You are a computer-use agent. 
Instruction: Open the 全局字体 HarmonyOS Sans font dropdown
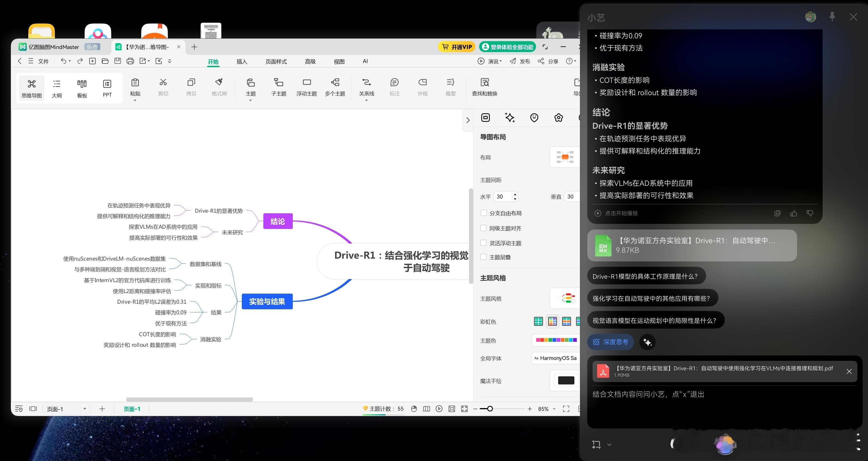tap(556, 358)
